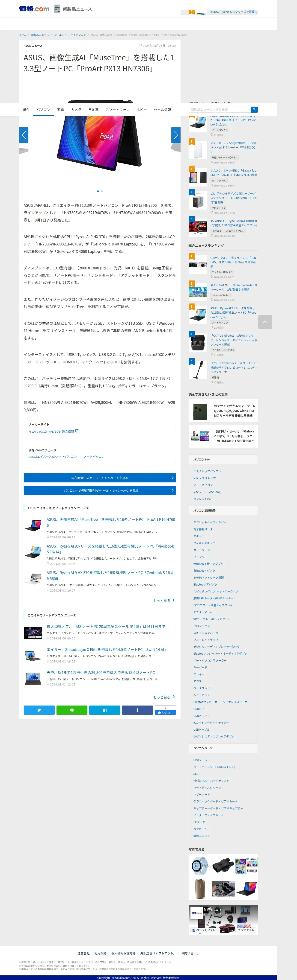Click シェアする in the Facebook widget
The image size is (297, 980).
tap(246, 930)
